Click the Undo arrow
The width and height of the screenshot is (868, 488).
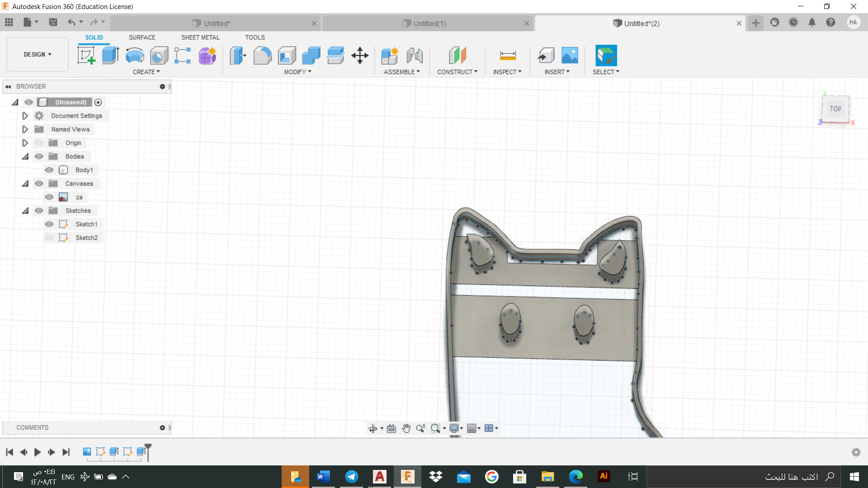click(x=71, y=22)
